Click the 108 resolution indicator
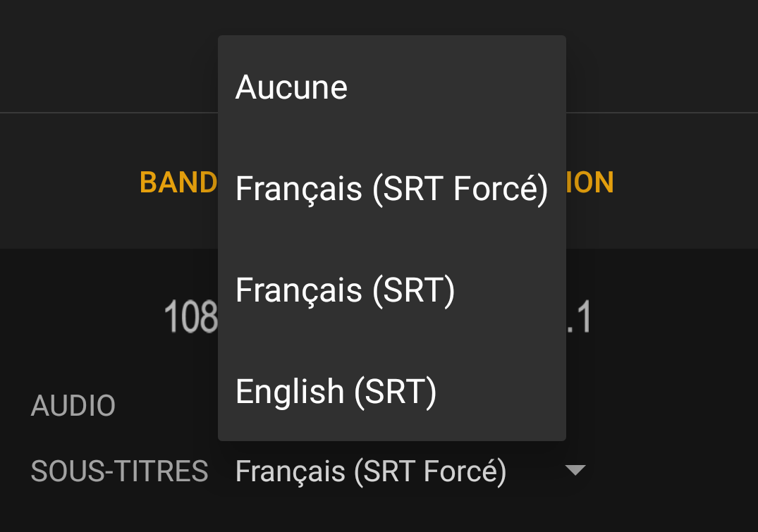The height and width of the screenshot is (532, 758). pos(190,317)
